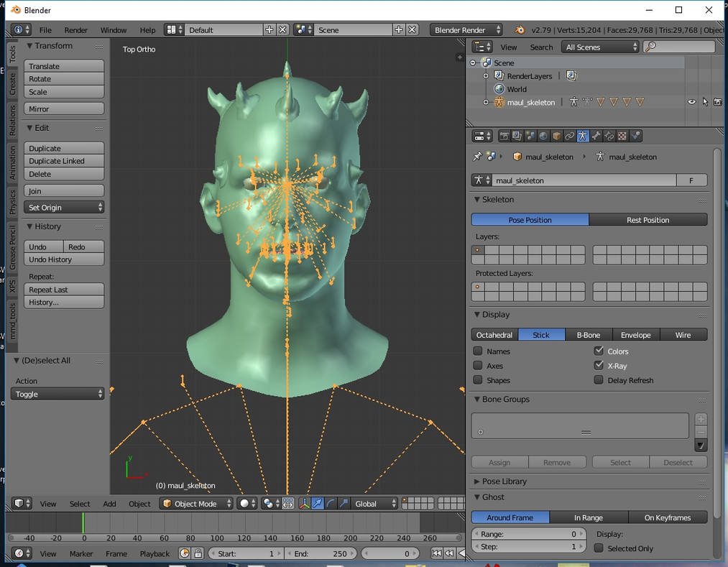Click the timeline use preview range clock icon
Screen dimensions: 728x567
click(x=185, y=553)
